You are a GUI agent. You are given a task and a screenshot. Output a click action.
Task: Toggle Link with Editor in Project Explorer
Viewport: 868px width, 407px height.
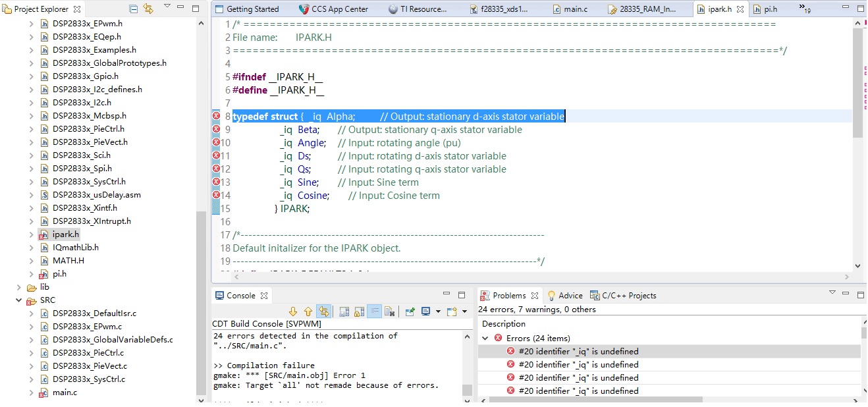(148, 9)
